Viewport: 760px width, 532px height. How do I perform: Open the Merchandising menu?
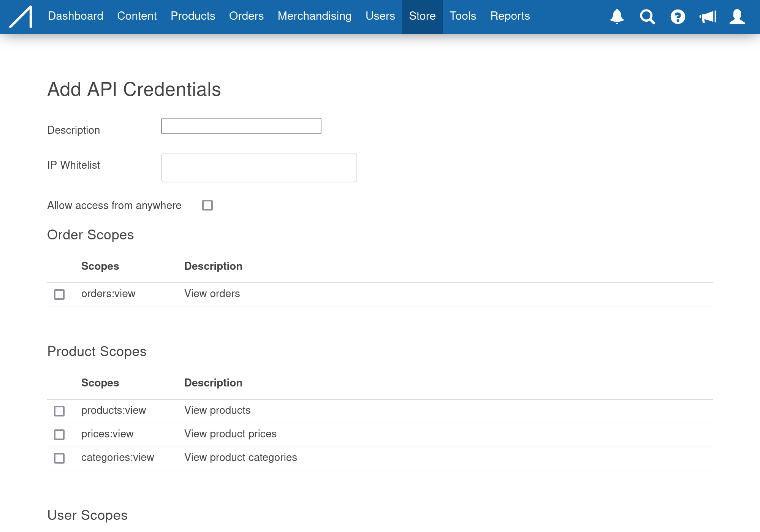(x=314, y=16)
